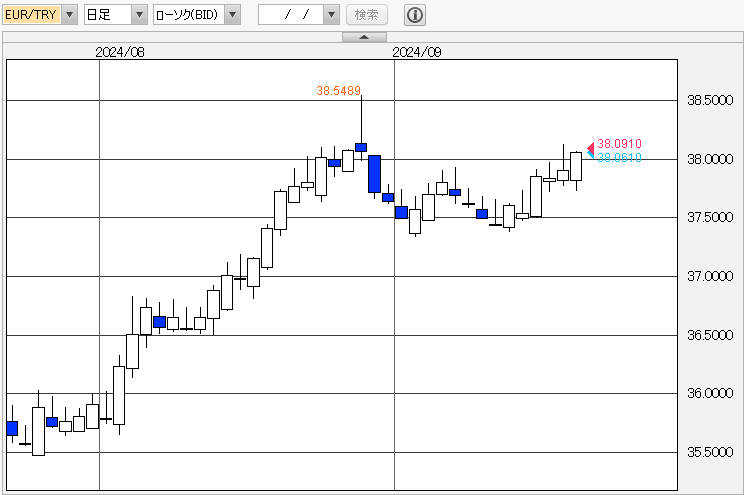
Task: Click the 35.5000 axis label
Action: [x=710, y=452]
